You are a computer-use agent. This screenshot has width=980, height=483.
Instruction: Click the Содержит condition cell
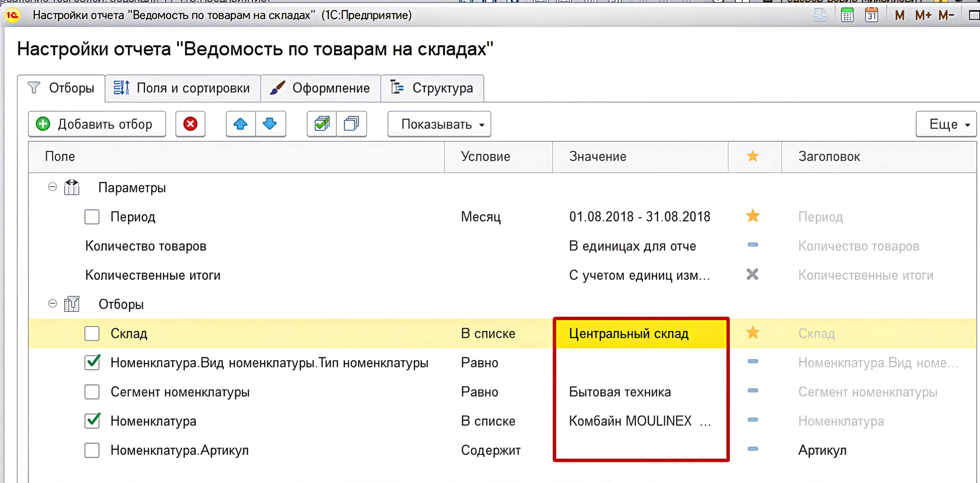click(x=498, y=450)
